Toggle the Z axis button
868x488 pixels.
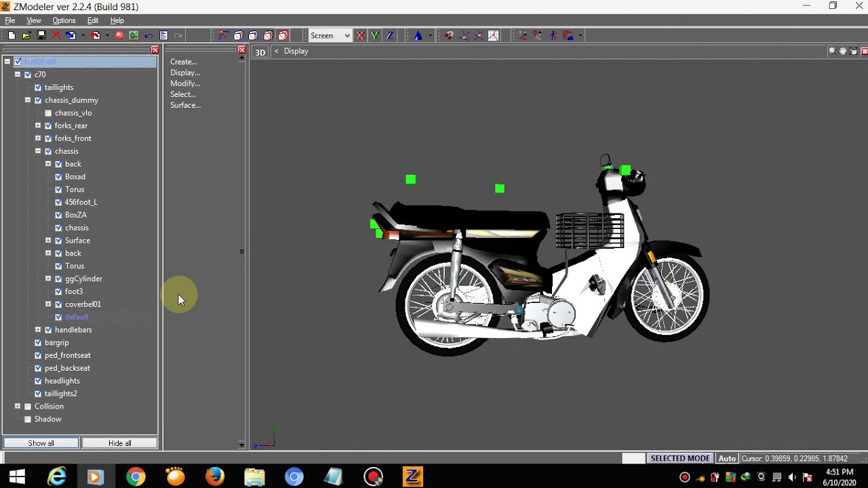tap(390, 35)
